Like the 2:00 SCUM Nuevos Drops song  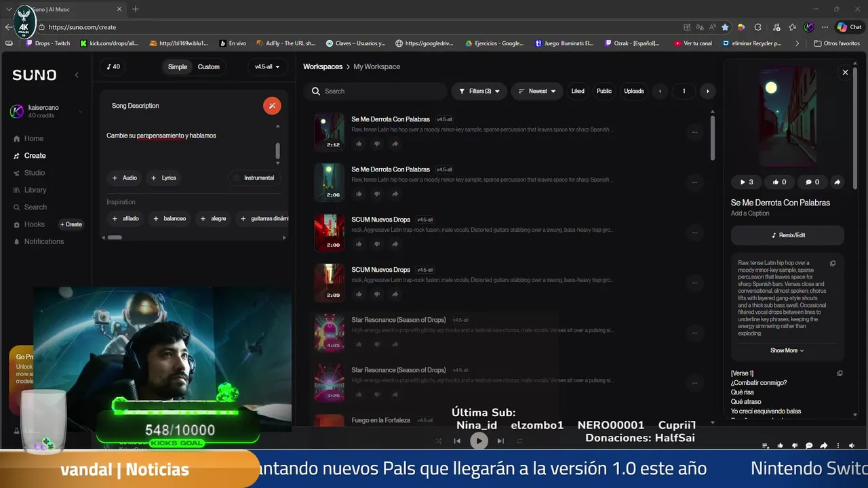[x=359, y=244]
